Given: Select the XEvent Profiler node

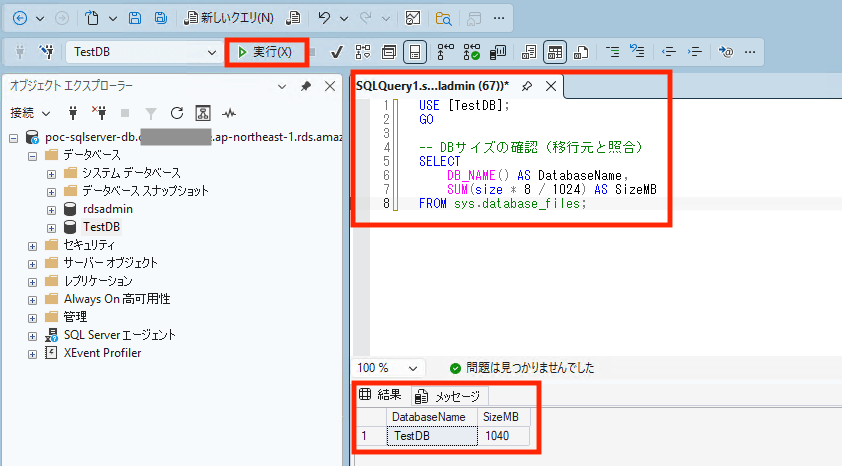Looking at the screenshot, I should coord(102,353).
